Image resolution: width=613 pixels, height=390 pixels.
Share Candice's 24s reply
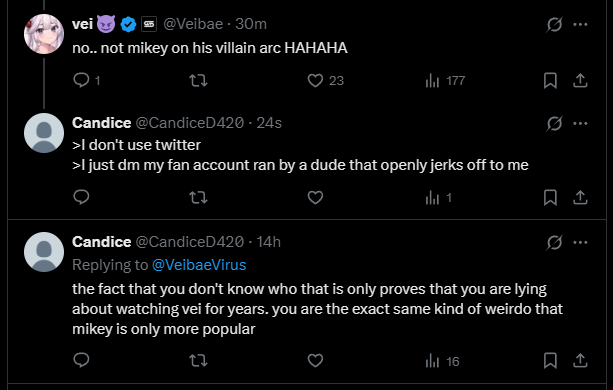(580, 197)
